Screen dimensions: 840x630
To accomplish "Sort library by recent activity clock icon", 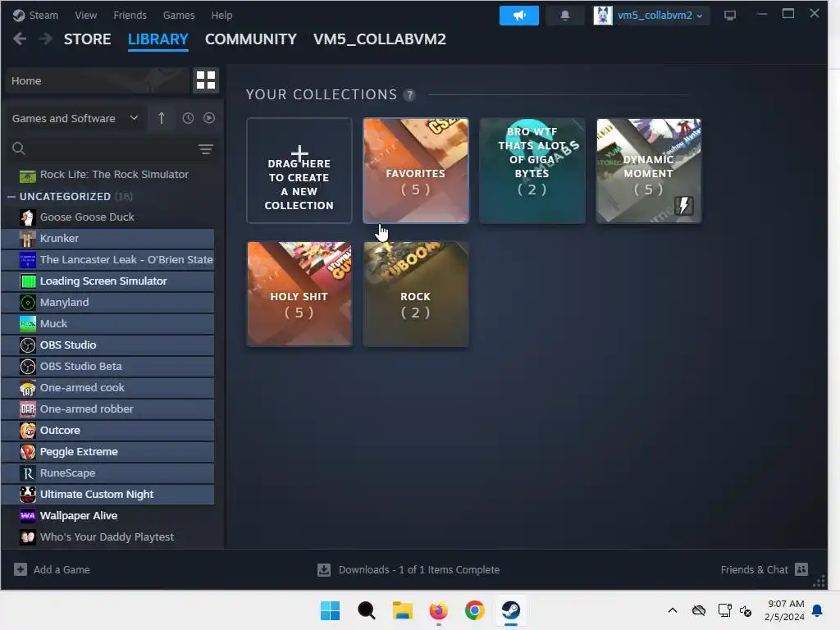I will click(188, 118).
